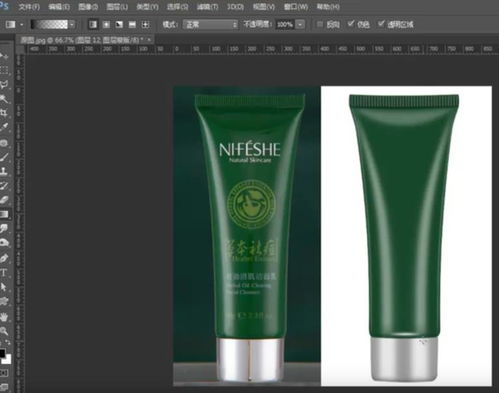This screenshot has width=499, height=393.
Task: Enable the 反向 (Reverse) checkbox
Action: tap(320, 24)
